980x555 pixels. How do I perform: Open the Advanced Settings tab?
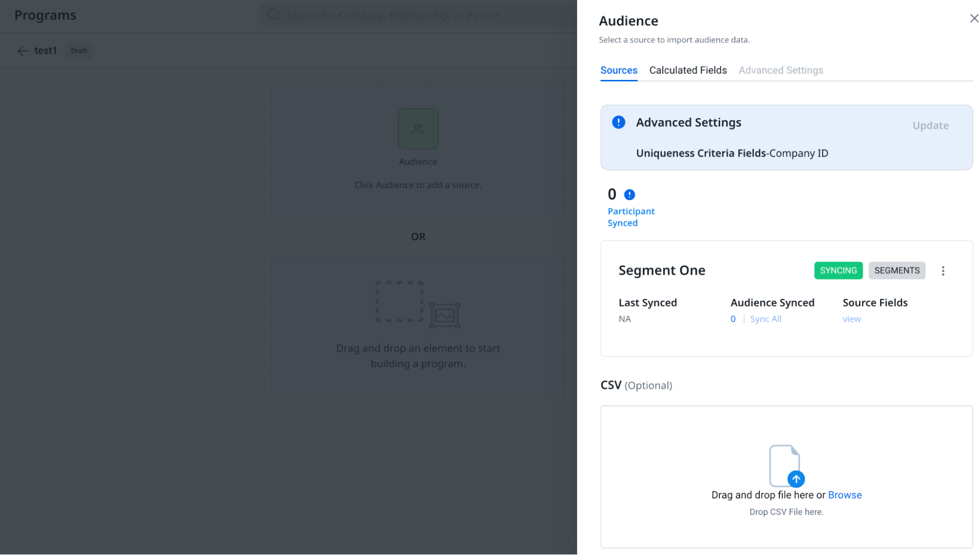point(780,70)
